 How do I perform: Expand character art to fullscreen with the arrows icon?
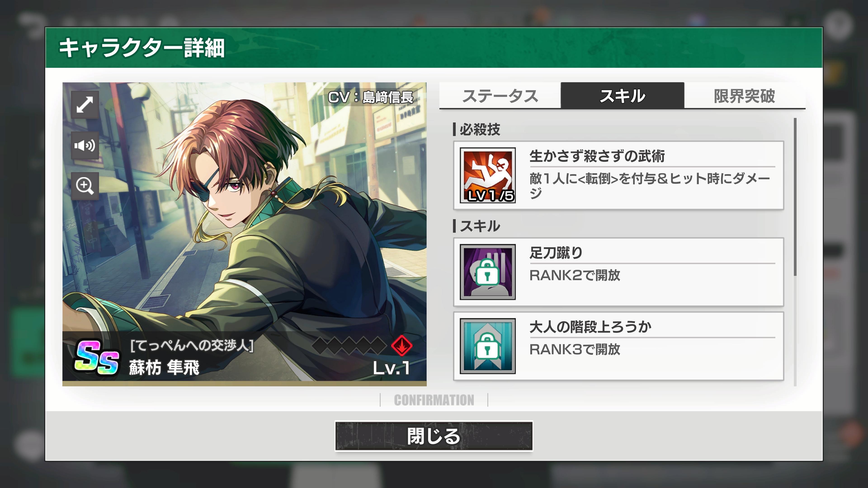(85, 105)
